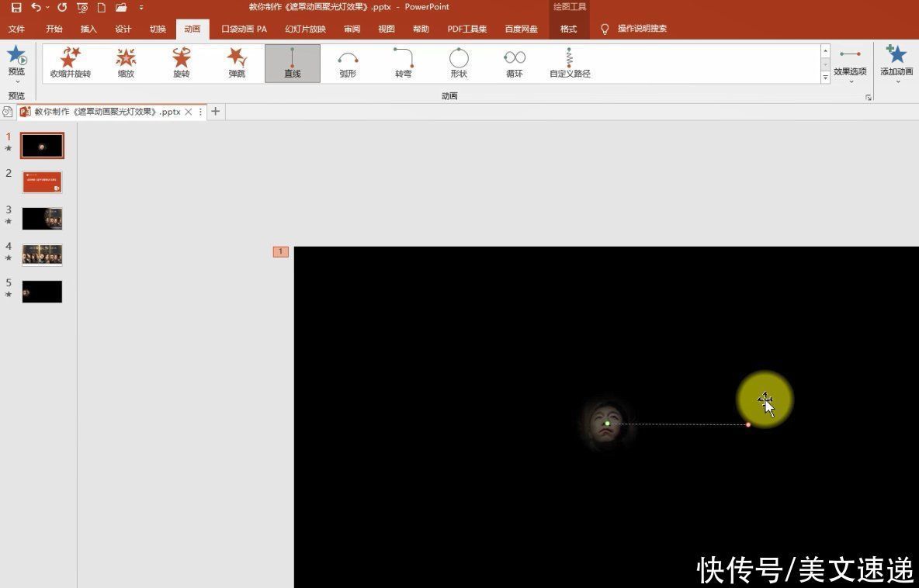The height and width of the screenshot is (588, 919).
Task: Select the currently highlighted Lines motion path
Action: [x=292, y=61]
